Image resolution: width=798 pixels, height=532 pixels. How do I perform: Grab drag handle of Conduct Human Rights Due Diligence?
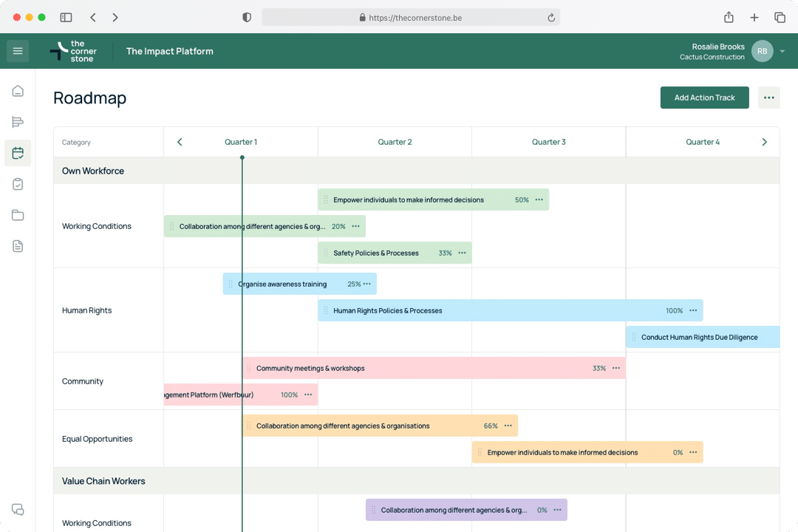coord(634,337)
